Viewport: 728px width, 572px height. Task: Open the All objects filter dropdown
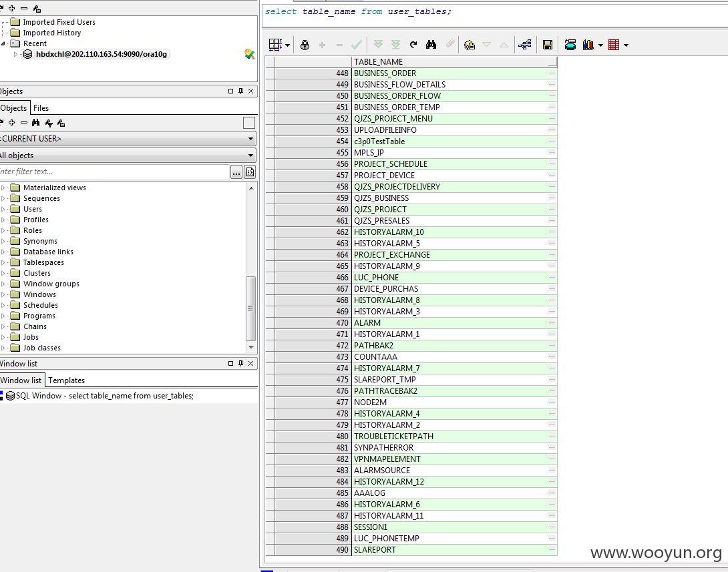[250, 155]
